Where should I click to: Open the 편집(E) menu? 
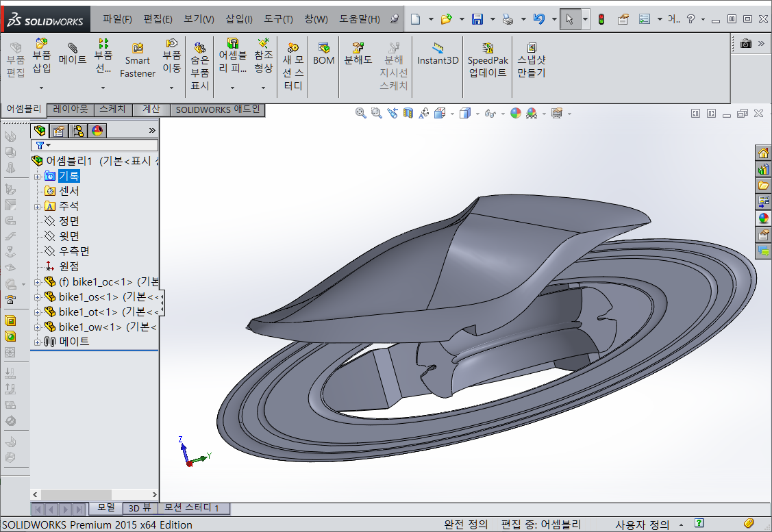[158, 19]
